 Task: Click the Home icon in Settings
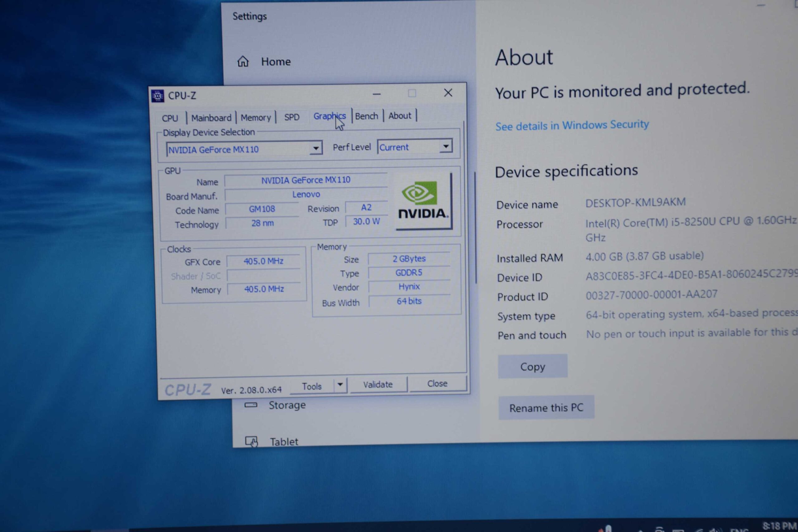point(243,61)
